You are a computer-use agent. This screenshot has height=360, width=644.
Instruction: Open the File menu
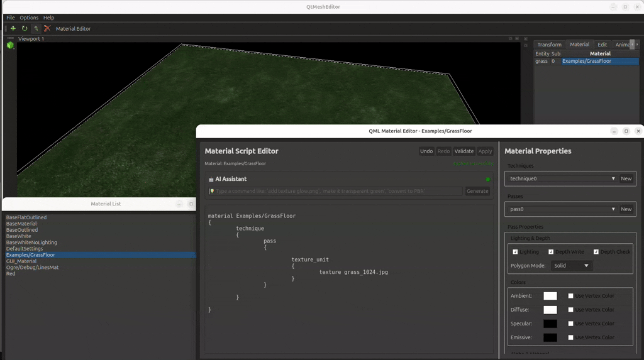[x=11, y=18]
